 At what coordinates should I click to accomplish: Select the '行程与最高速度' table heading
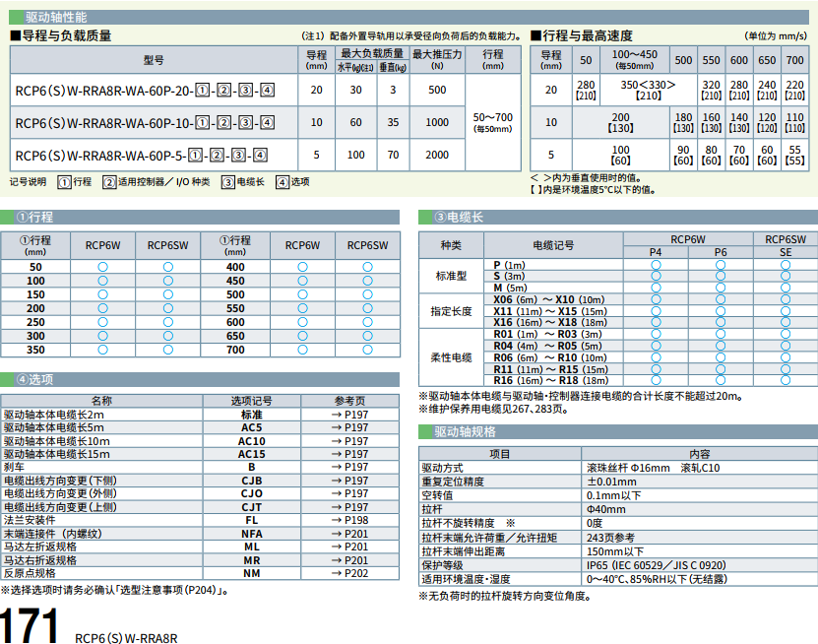point(582,35)
